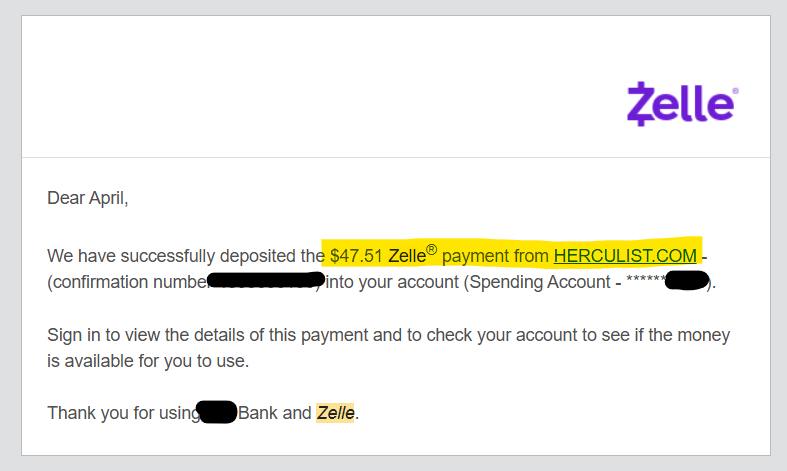Click the bold Zelle word in highlighted line
This screenshot has width=787, height=471.
coord(407,256)
